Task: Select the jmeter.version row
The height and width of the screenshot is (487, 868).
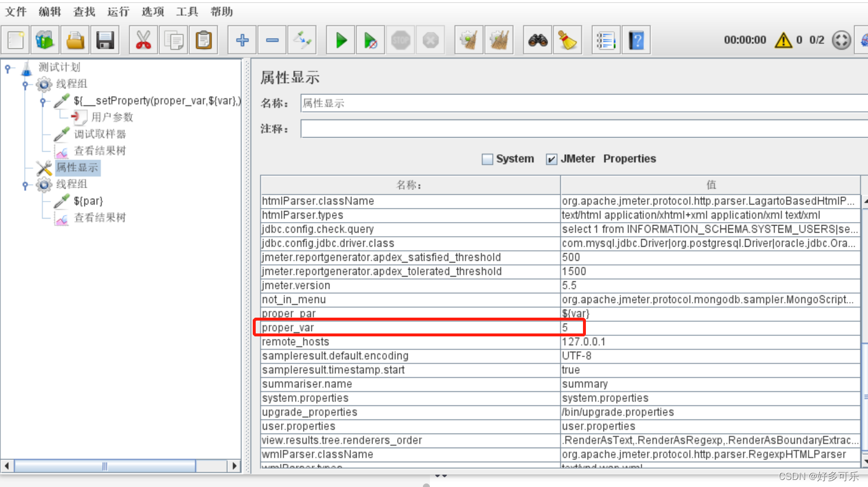Action: coord(561,285)
